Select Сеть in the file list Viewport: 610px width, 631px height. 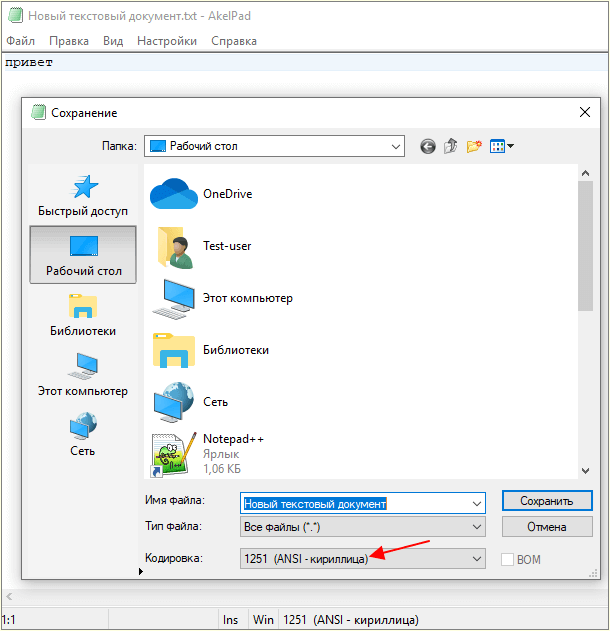coord(190,402)
